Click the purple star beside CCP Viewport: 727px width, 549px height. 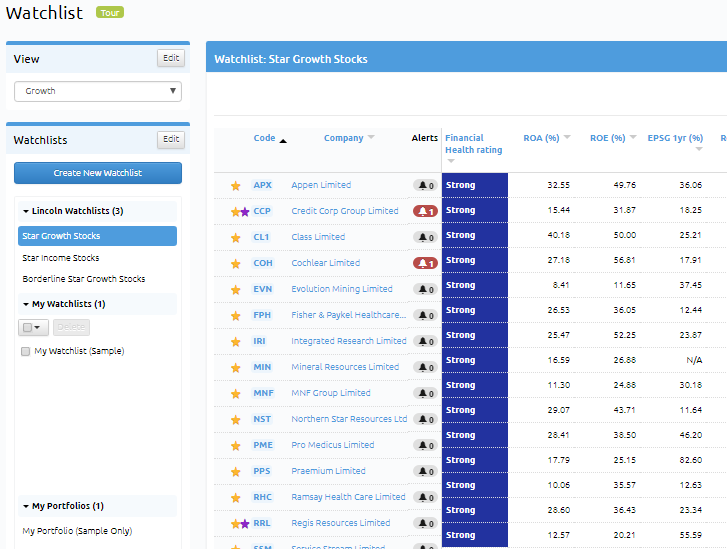[245, 212]
